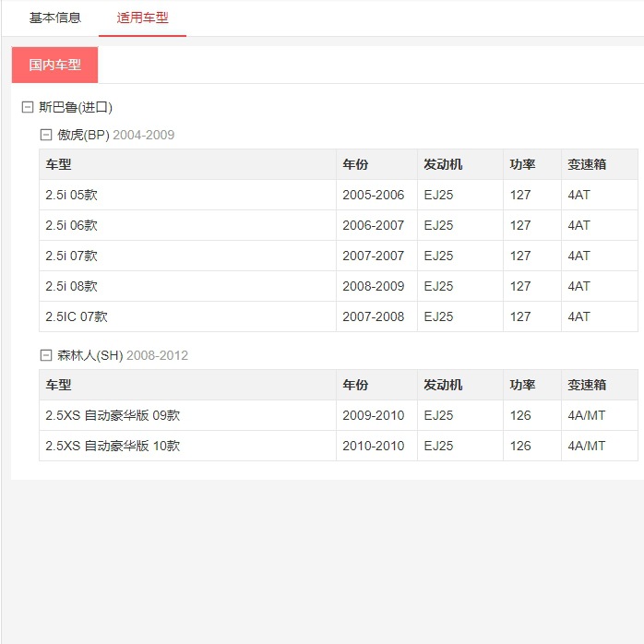Image resolution: width=644 pixels, height=644 pixels.
Task: Click 年份 column header in 傲虎 table
Action: tap(356, 164)
